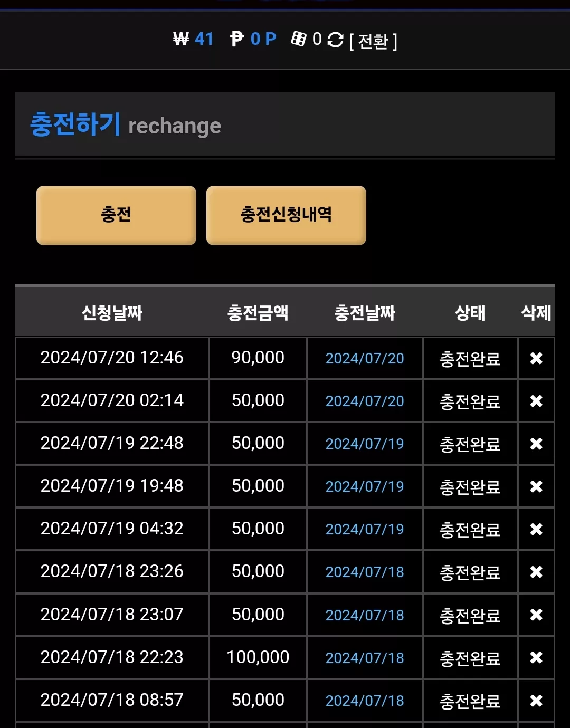Delete the 2024/07/19 19:48 entry
This screenshot has width=570, height=728.
coord(536,486)
